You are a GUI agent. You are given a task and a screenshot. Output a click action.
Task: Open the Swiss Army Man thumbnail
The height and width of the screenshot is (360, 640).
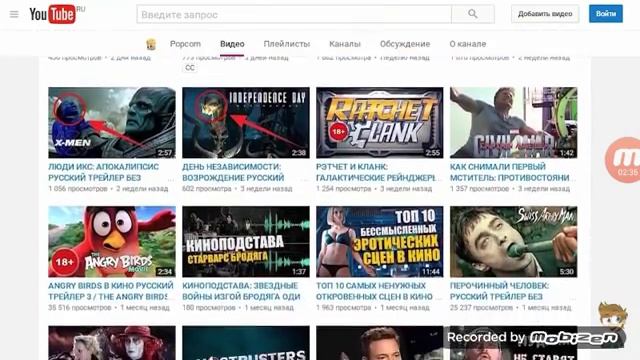pos(513,242)
